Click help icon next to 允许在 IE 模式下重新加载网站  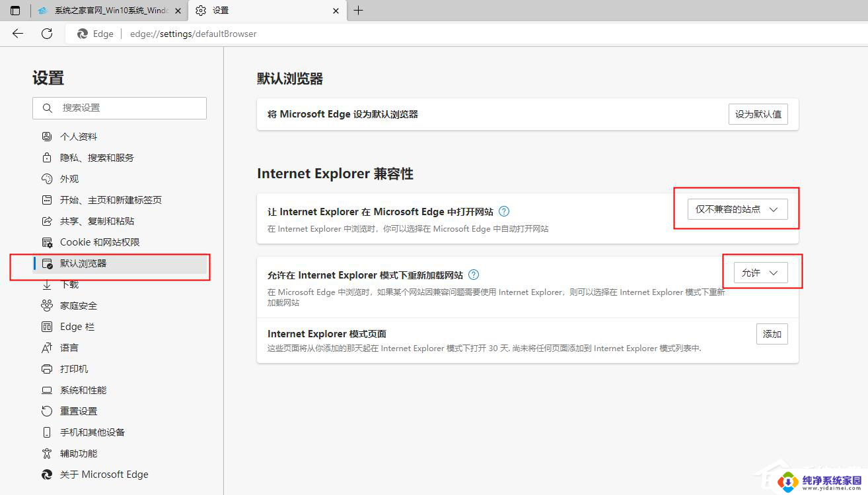[x=474, y=275]
